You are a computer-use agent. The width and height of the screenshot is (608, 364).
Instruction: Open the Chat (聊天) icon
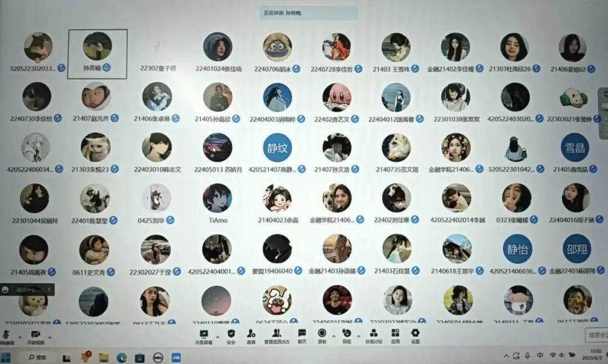302,335
